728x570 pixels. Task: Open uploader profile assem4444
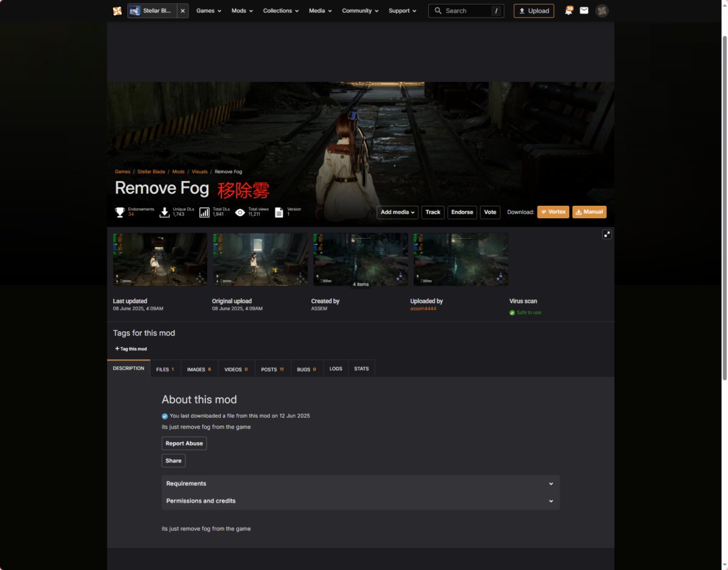(x=423, y=309)
